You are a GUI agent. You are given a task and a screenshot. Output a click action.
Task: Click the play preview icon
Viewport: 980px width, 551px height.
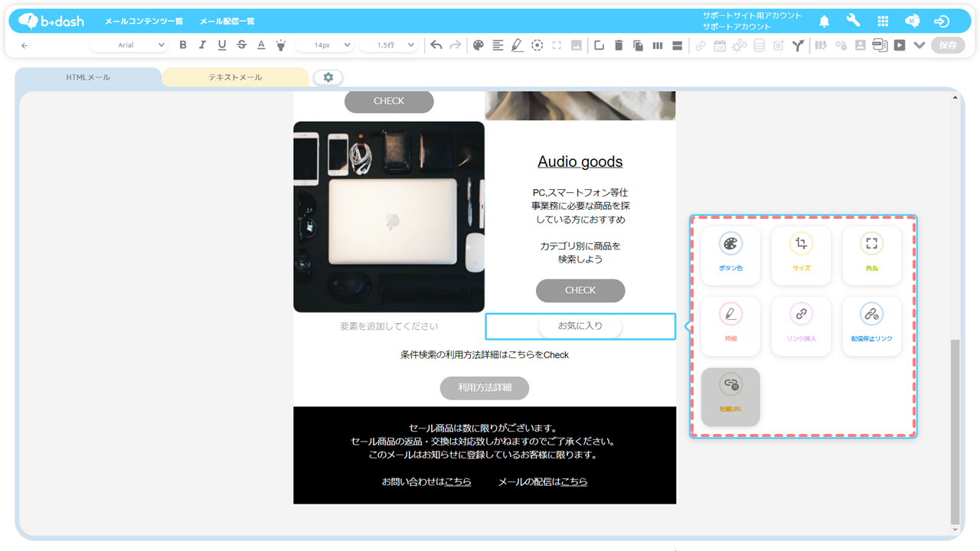pos(900,45)
